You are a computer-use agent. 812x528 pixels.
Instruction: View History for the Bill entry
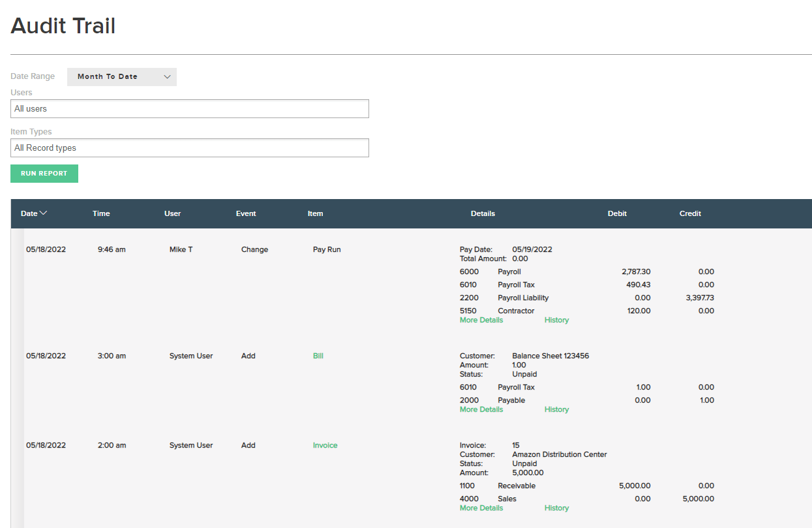tap(556, 410)
